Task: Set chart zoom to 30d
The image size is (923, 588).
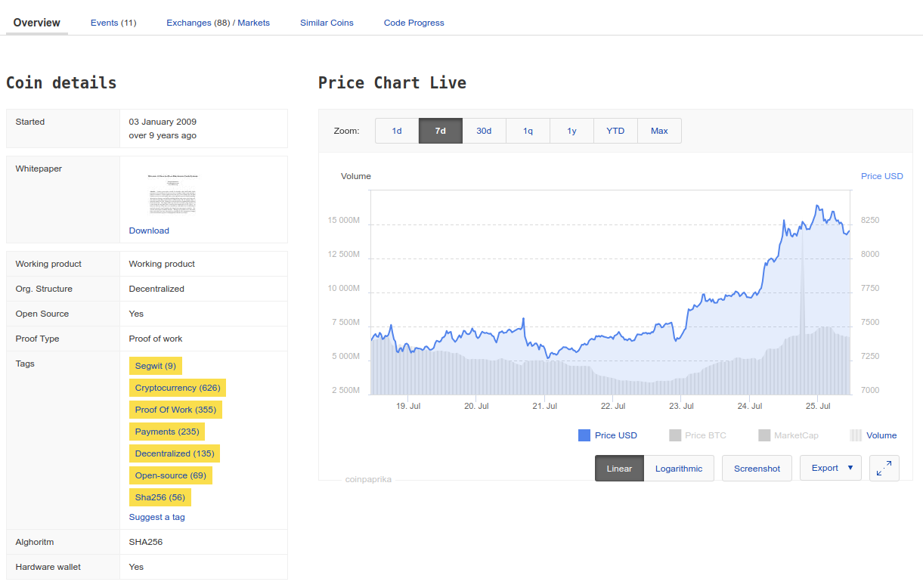Action: coord(484,131)
